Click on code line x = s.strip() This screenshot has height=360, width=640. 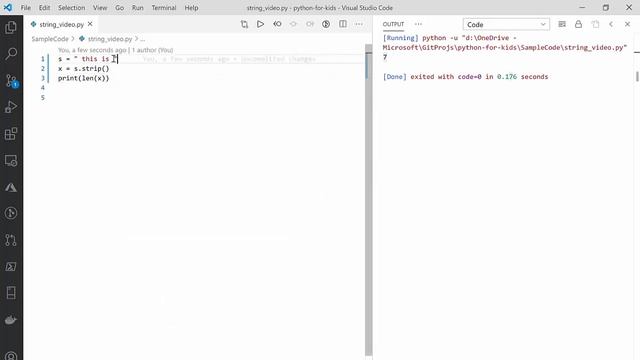84,69
